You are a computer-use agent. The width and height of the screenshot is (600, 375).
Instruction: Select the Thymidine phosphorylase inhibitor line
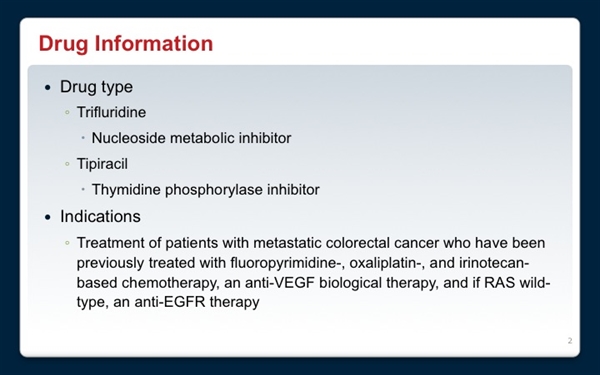(x=205, y=190)
